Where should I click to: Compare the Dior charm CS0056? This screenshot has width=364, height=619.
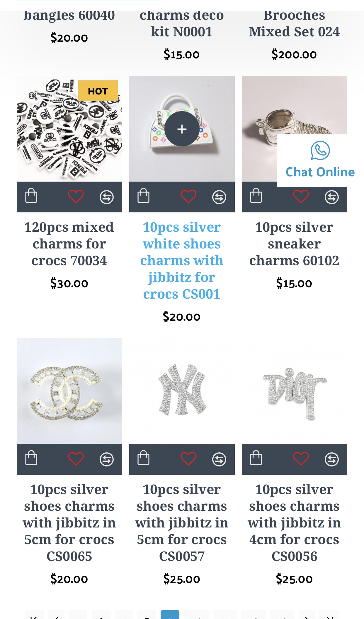point(332,459)
